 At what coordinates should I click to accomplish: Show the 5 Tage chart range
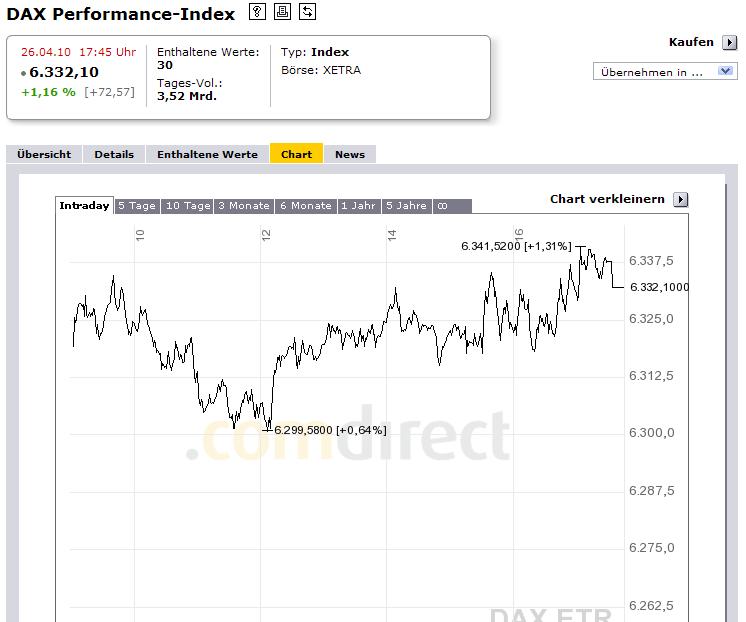pyautogui.click(x=137, y=206)
